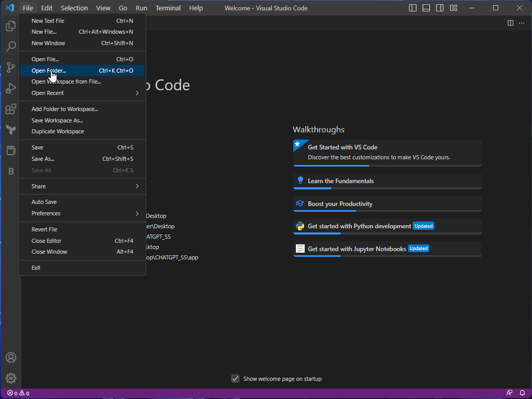Split the editor right using the split icon
This screenshot has width=532, height=399.
click(x=510, y=23)
